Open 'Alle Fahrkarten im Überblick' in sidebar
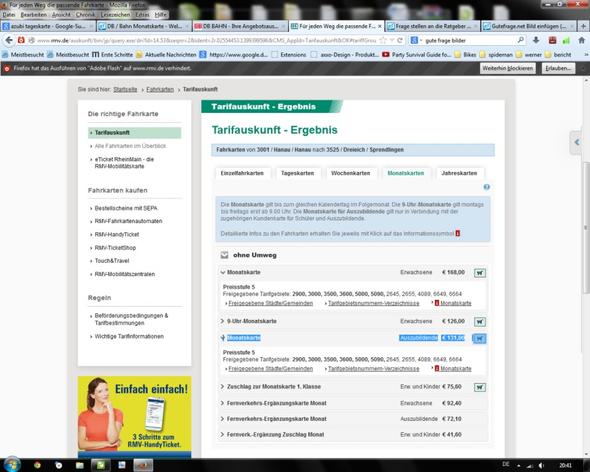Image resolution: width=590 pixels, height=472 pixels. tap(131, 146)
